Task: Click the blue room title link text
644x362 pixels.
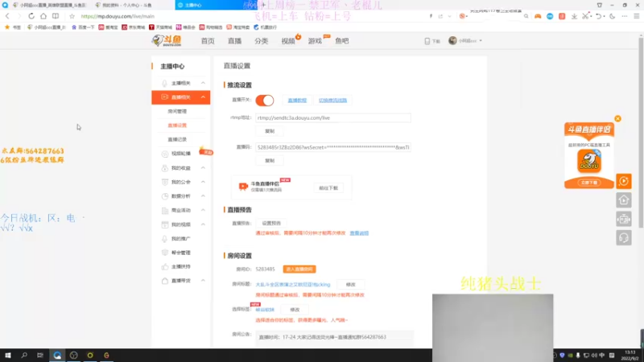Action: (x=292, y=285)
